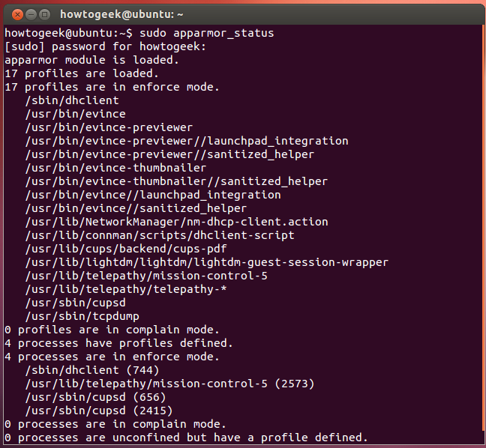The height and width of the screenshot is (448, 486).
Task: Click the /sbin/dhclient (744) process line
Action: pos(91,370)
